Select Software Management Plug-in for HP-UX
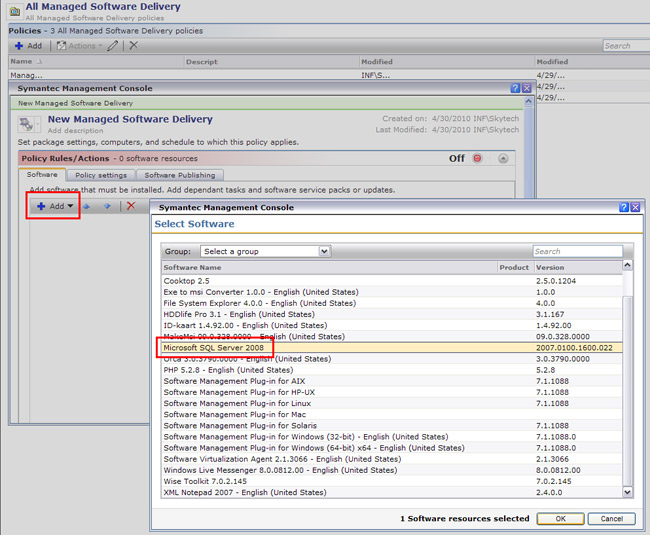 point(392,392)
